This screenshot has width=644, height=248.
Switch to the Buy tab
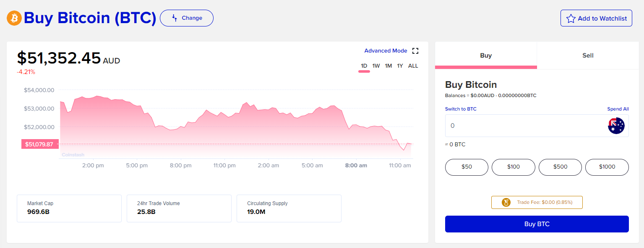[x=486, y=55]
